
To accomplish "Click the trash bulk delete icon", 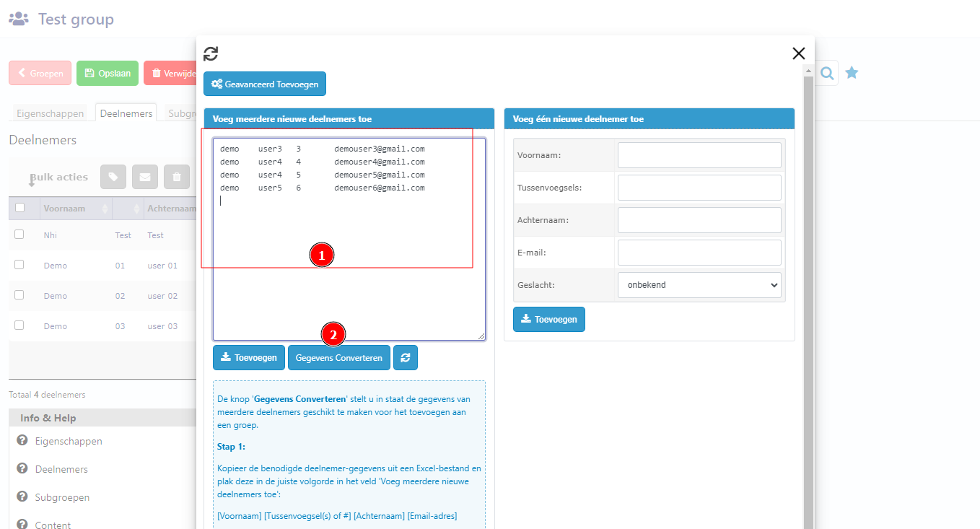I will (177, 177).
